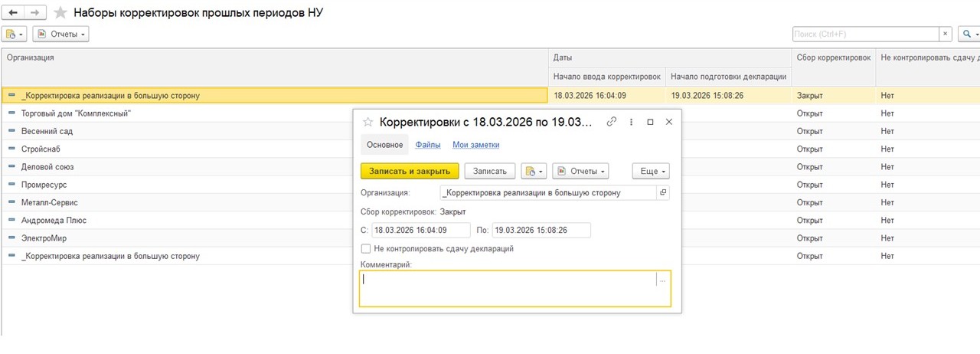Open the Мои заметки tab
The image size is (980, 354).
tap(475, 144)
